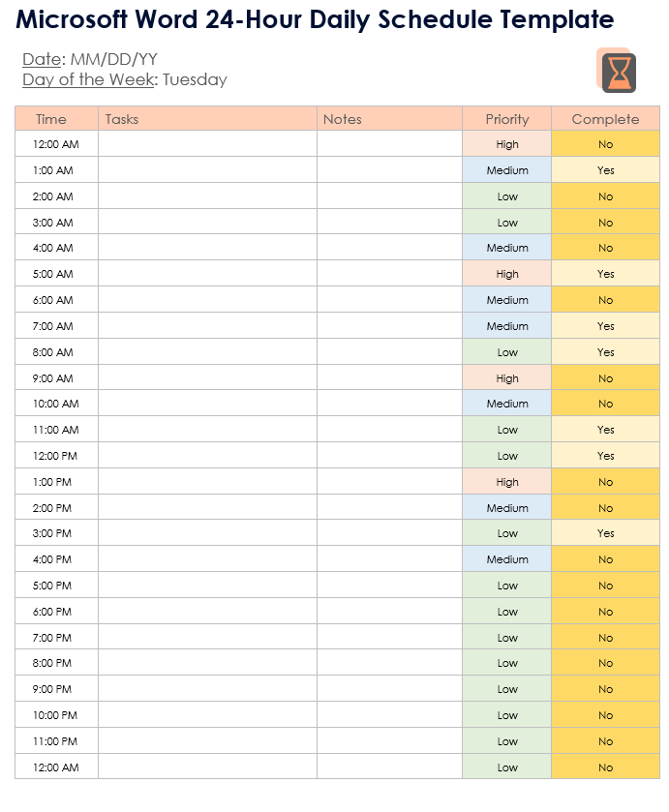Toggle the Complete cell for 5:00 AM
Viewport: 669px width, 812px height.
(x=605, y=274)
